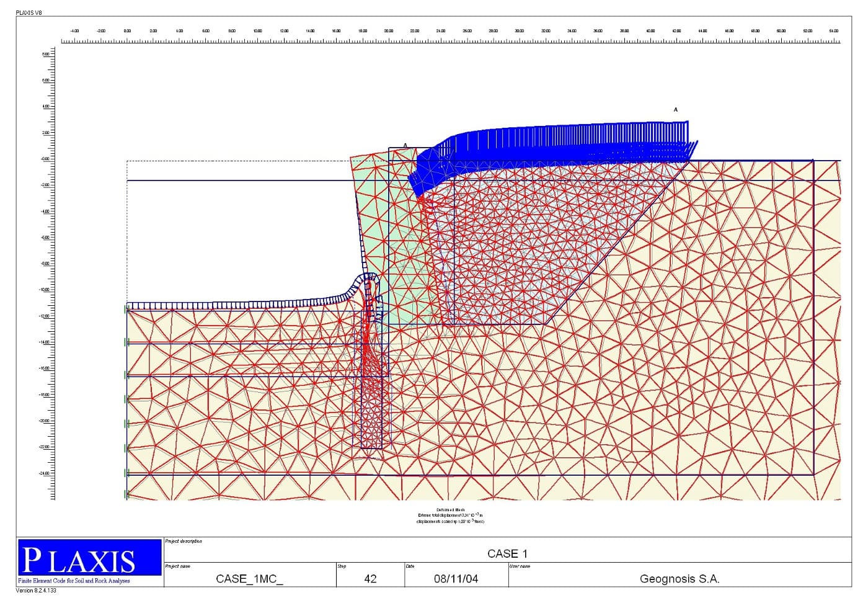Click the 54.00 tick on the horizontal ruler

click(x=833, y=30)
